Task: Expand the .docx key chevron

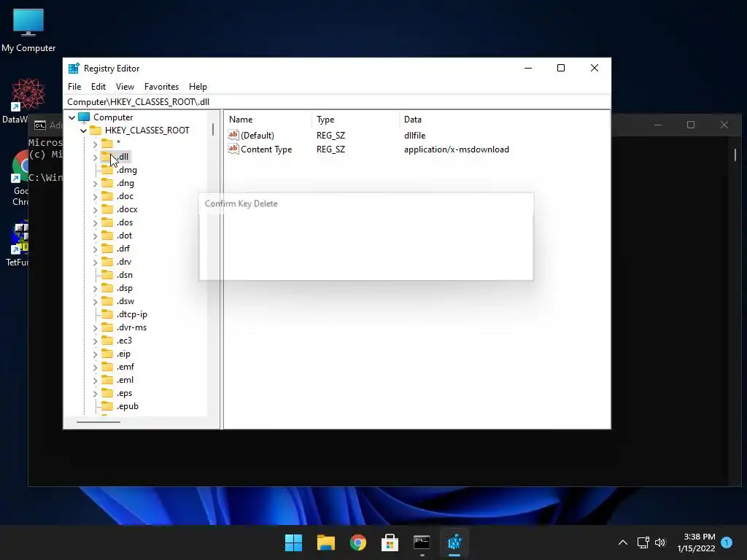Action: click(x=95, y=209)
